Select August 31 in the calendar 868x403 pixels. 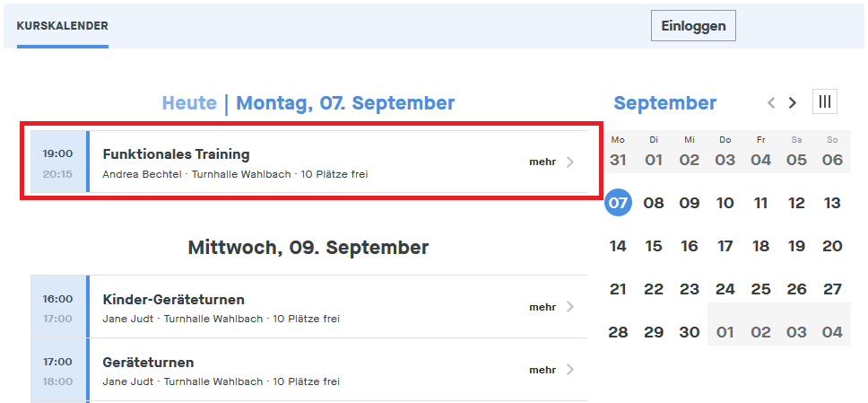point(618,160)
